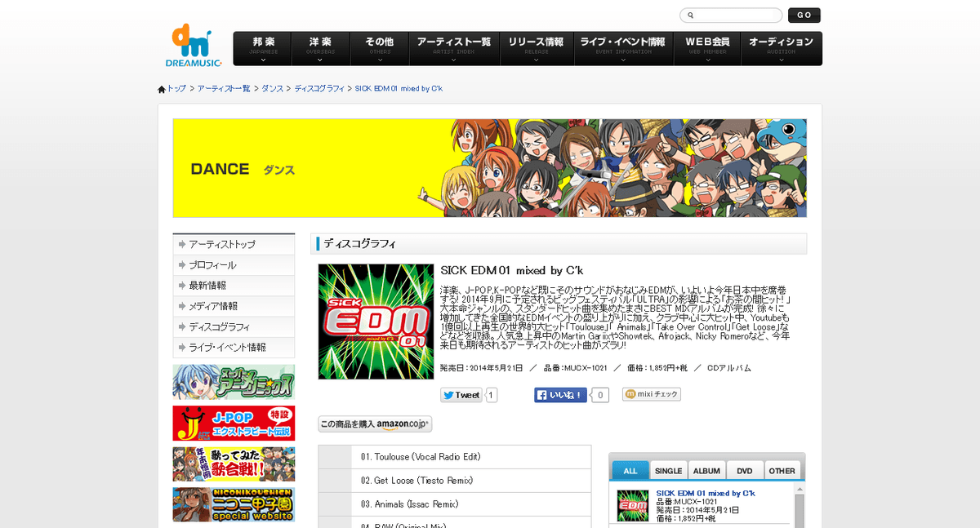The image size is (980, 528).
Task: Switch to the ALL tab
Action: click(x=630, y=471)
